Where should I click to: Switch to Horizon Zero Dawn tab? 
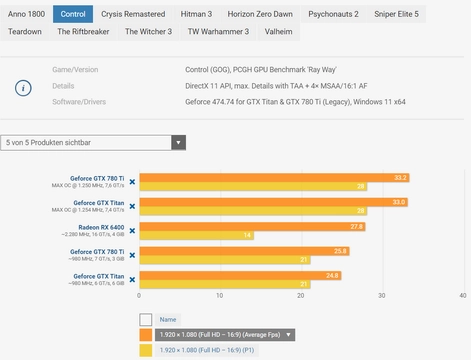click(260, 14)
